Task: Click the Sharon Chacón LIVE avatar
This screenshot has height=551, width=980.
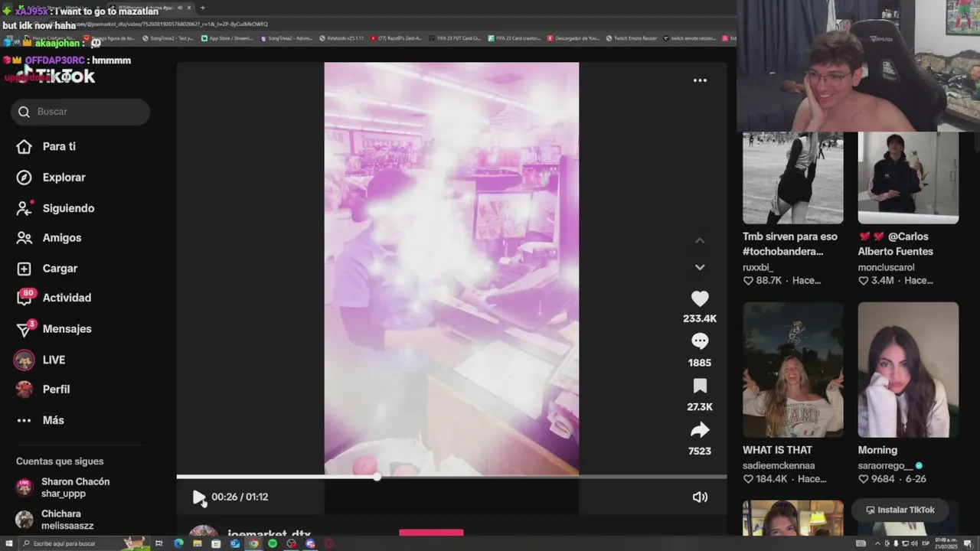Action: click(x=24, y=487)
